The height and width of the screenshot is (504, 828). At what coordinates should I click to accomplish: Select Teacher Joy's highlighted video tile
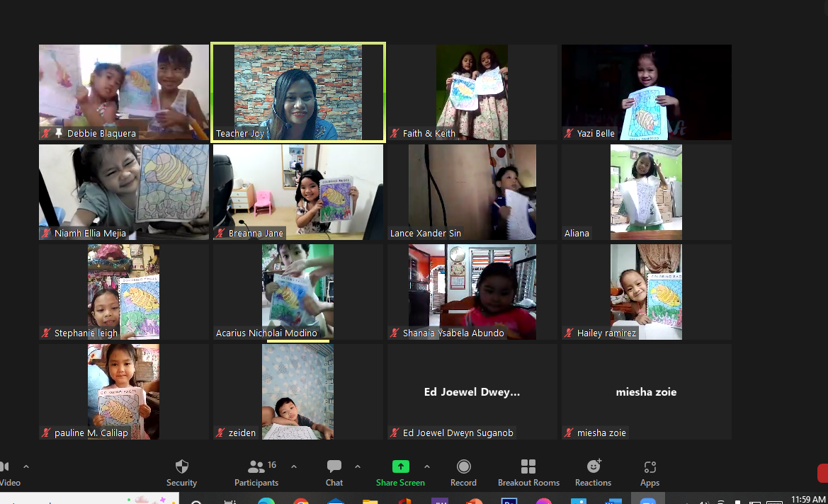[x=298, y=92]
